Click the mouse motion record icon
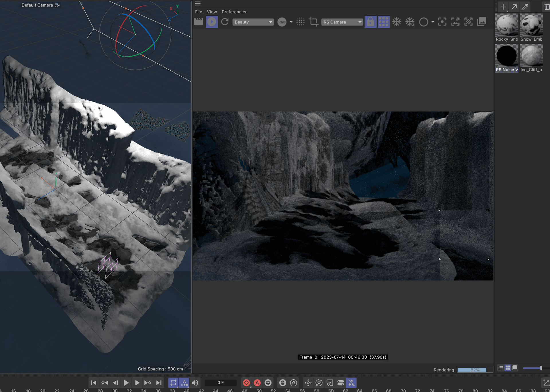 coord(283,383)
